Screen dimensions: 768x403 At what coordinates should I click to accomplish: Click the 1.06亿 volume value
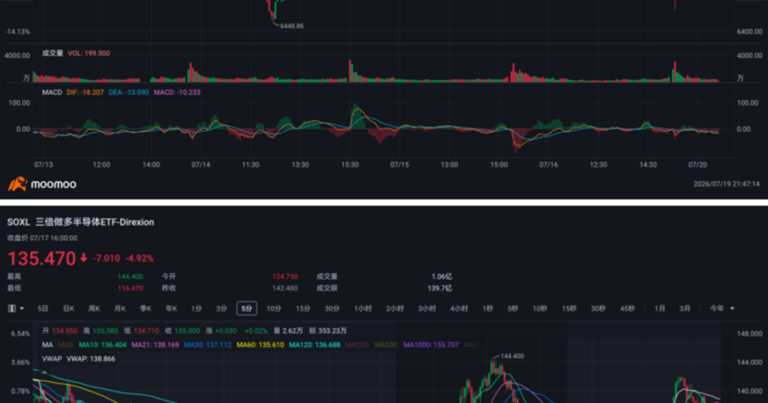(442, 277)
